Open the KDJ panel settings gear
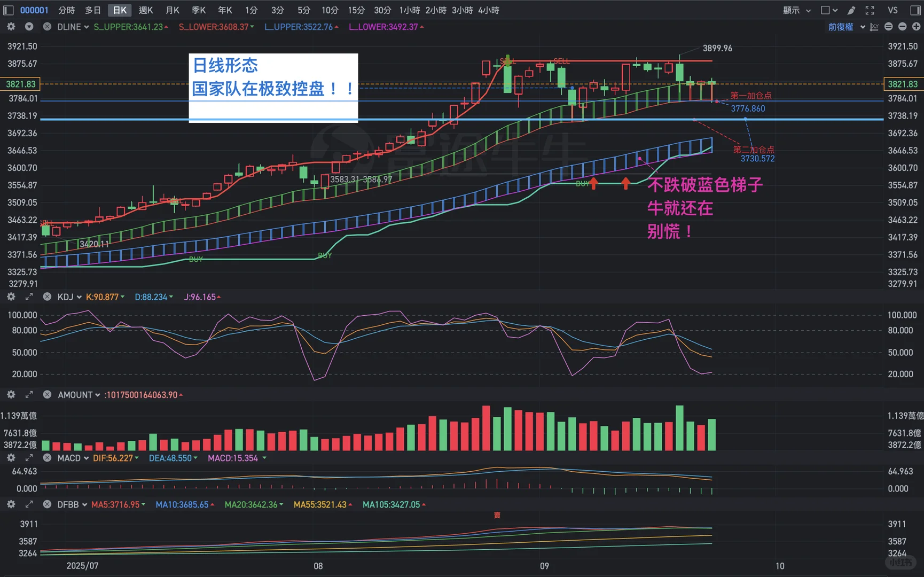Image resolution: width=924 pixels, height=577 pixels. pos(11,297)
